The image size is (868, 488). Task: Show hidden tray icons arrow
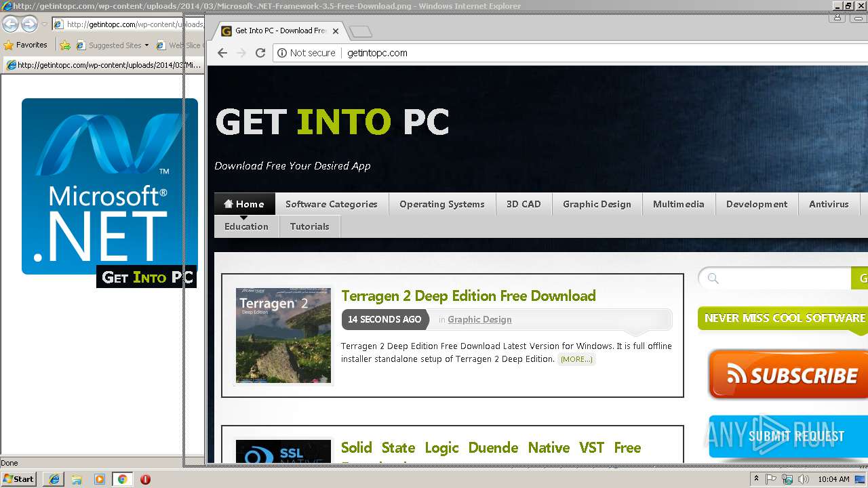(x=756, y=479)
